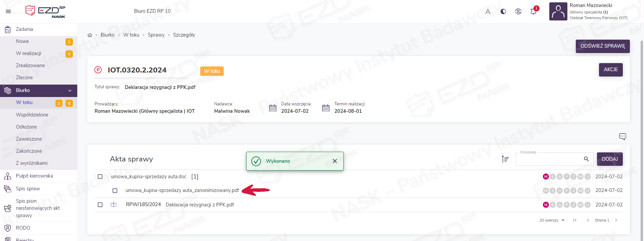Click the DODAJ button
The height and width of the screenshot is (241, 644).
609,159
